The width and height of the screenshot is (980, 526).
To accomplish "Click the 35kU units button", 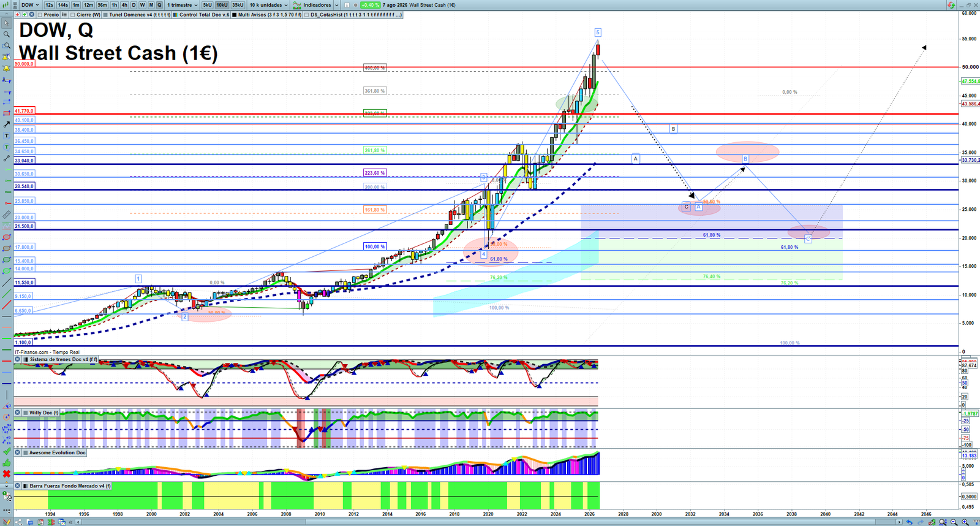I will tap(238, 5).
